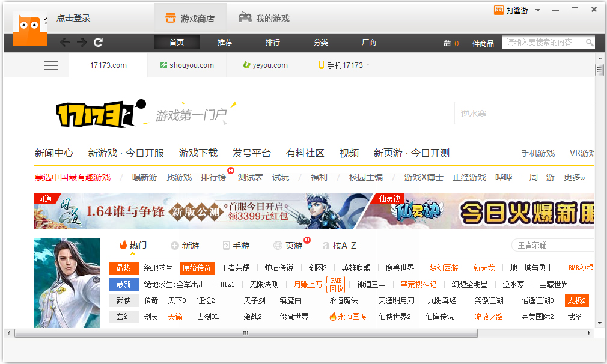Click the 请输入要搜索的内容 search field
607x364 pixels.
click(544, 43)
